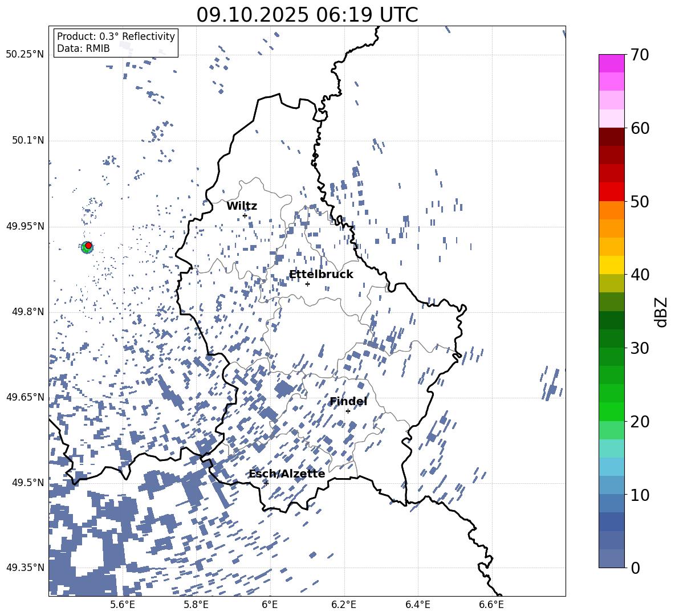Click the title 09.10.2025 06:19 UTC
The width and height of the screenshot is (675, 616).
click(307, 15)
